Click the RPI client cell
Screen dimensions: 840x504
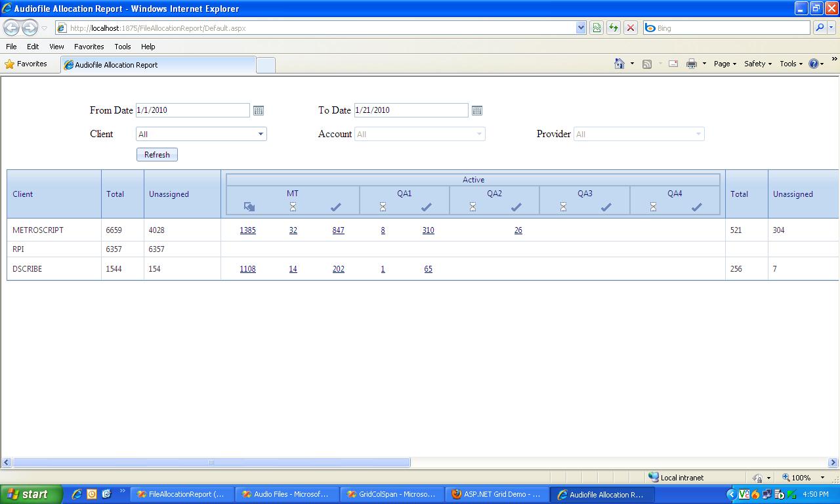(x=54, y=249)
